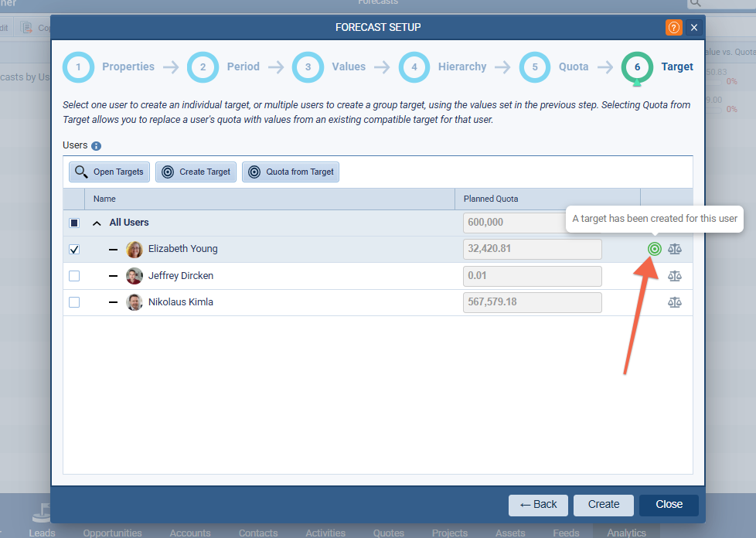
Task: Go to step 1 Properties circle
Action: (78, 67)
